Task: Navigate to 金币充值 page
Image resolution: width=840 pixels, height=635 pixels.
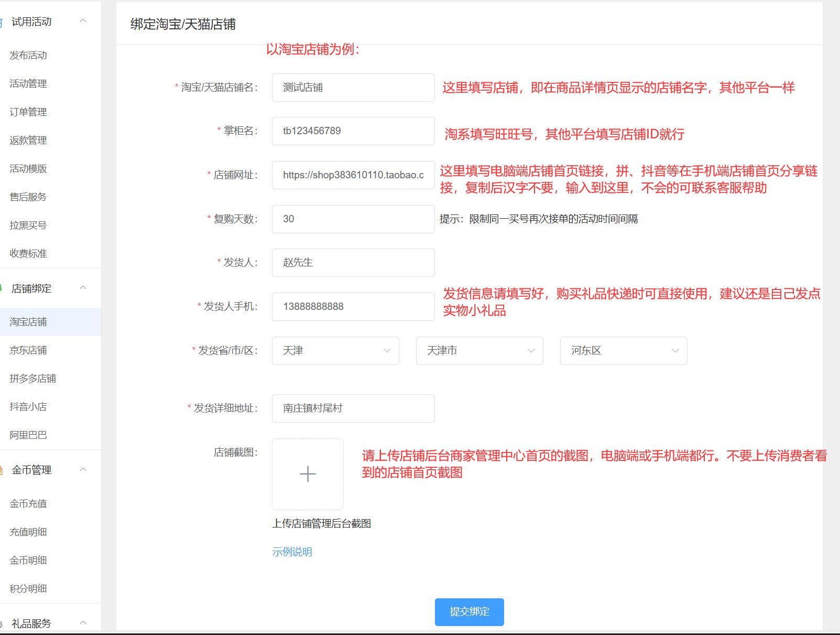Action: click(28, 504)
